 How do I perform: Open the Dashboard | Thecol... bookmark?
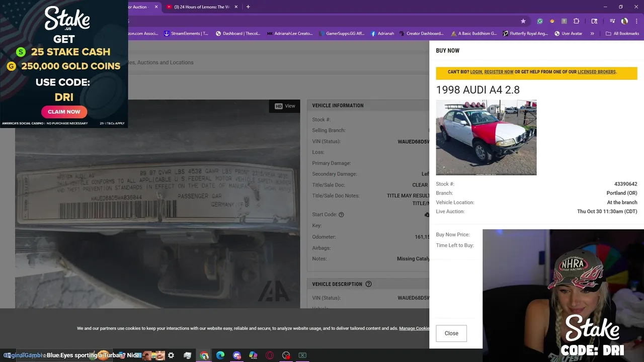pyautogui.click(x=238, y=34)
